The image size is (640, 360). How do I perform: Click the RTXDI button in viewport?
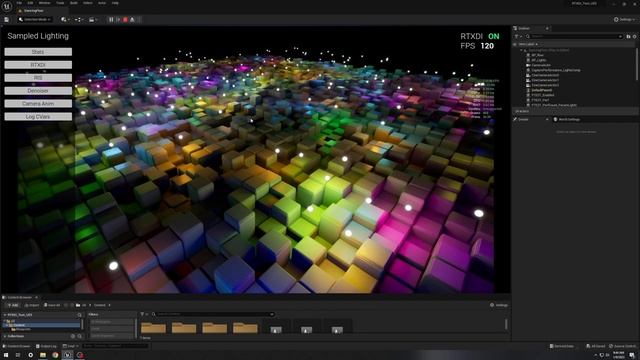38,65
